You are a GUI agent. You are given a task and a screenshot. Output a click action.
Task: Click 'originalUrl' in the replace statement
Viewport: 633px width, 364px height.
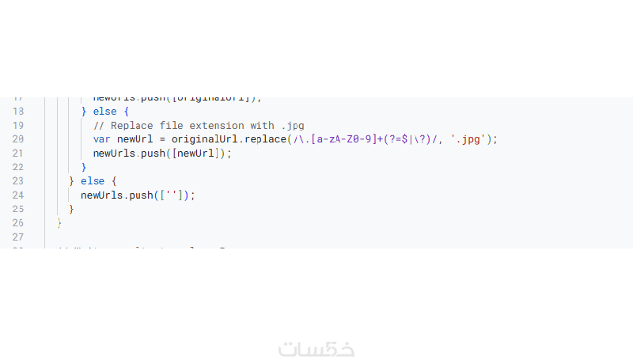point(205,139)
